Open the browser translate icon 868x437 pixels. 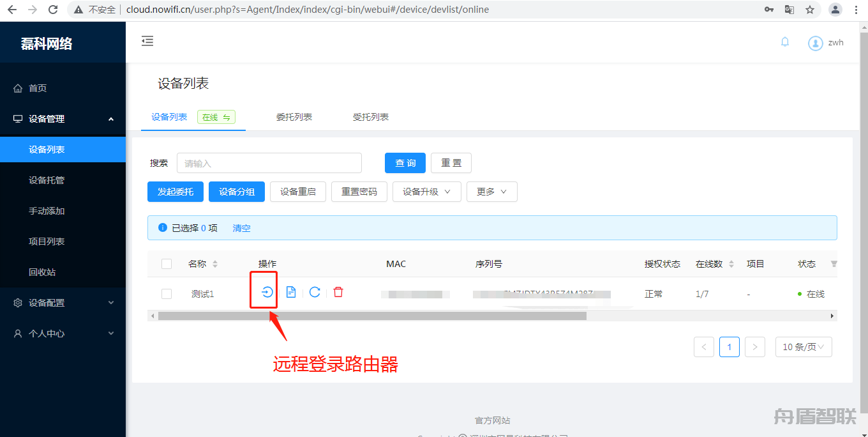pos(789,10)
